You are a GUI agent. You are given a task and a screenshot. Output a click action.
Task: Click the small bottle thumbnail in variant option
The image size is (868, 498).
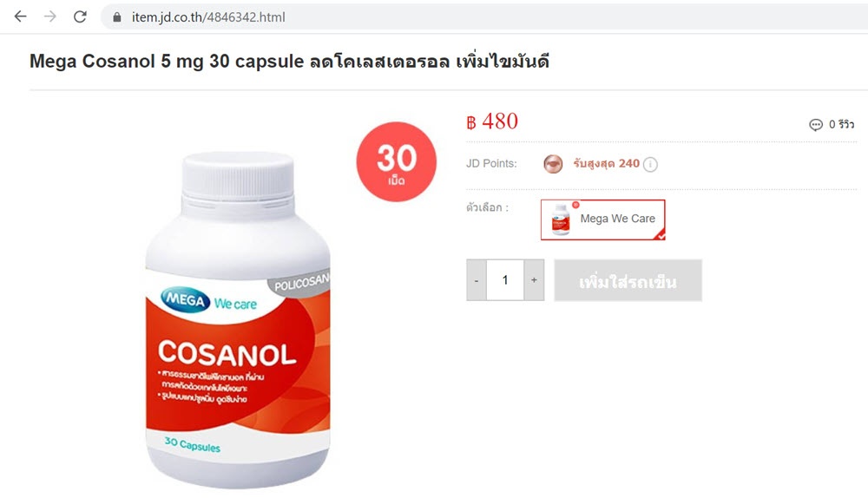[x=561, y=220]
